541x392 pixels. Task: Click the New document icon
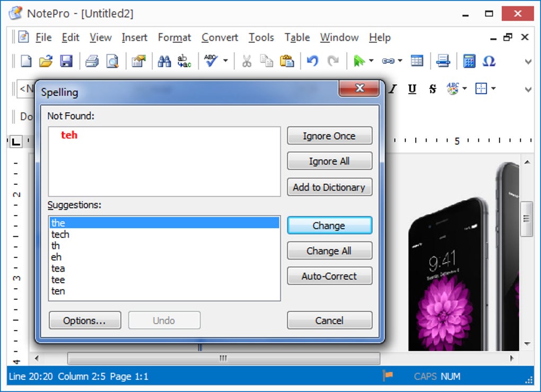coord(26,61)
